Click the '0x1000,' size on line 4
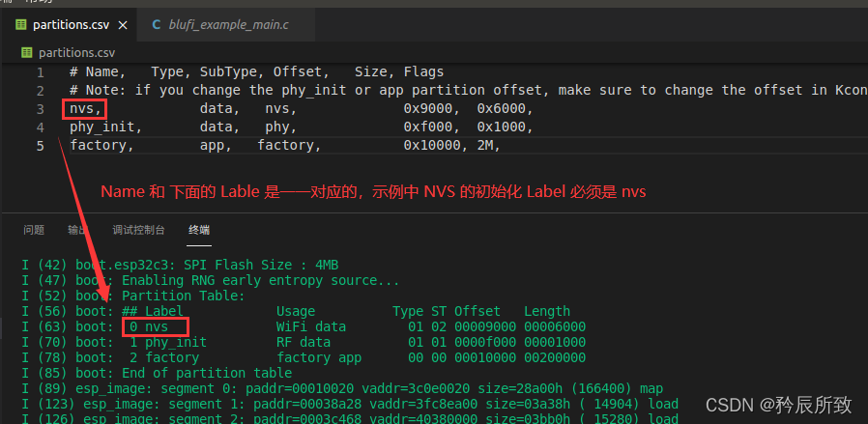The image size is (868, 424). click(505, 127)
